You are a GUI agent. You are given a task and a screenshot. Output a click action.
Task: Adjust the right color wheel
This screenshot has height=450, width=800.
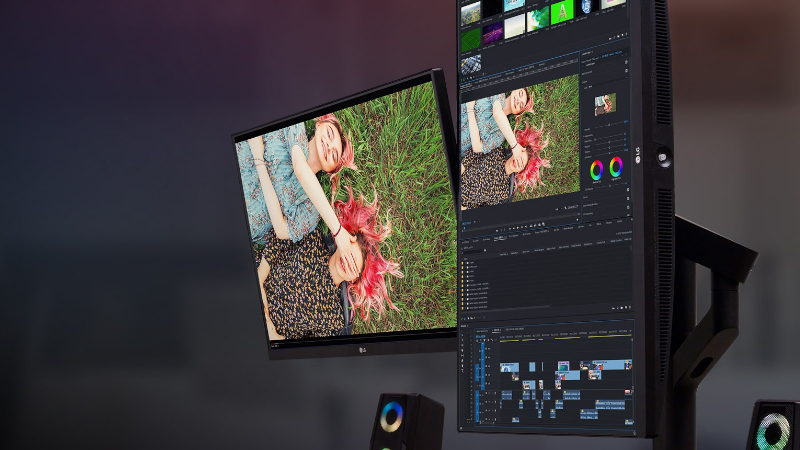pos(616,166)
